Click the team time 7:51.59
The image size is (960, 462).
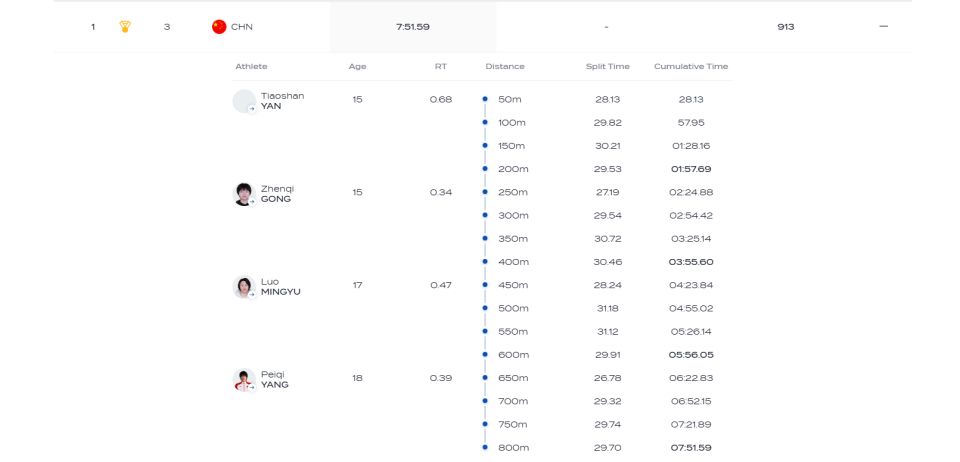click(x=413, y=27)
